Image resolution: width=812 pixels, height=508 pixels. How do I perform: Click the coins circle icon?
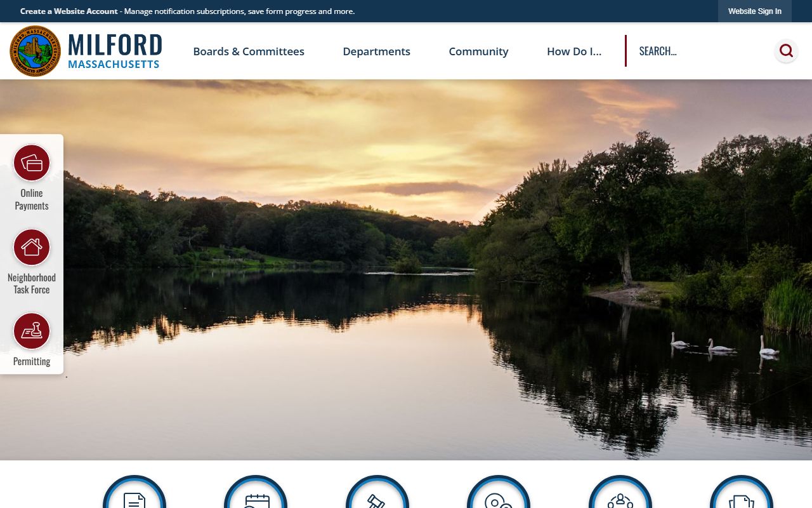click(499, 492)
